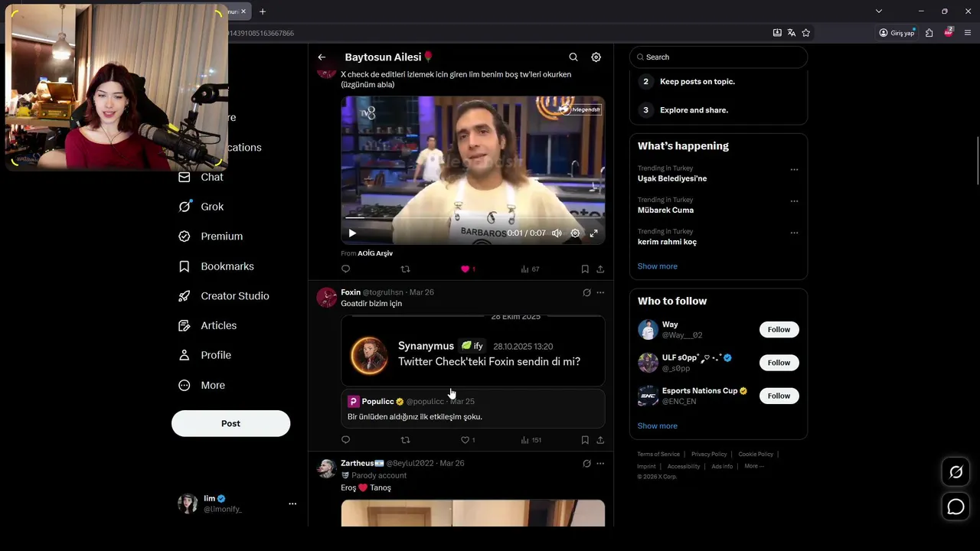Viewport: 980px width, 551px height.
Task: Open Articles in the sidebar
Action: (x=207, y=326)
